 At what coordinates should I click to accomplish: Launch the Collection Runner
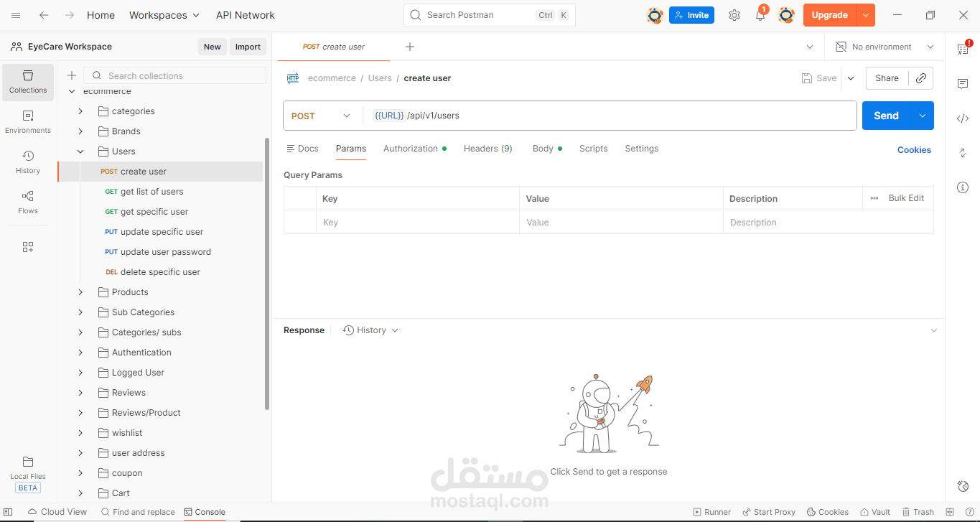click(711, 512)
